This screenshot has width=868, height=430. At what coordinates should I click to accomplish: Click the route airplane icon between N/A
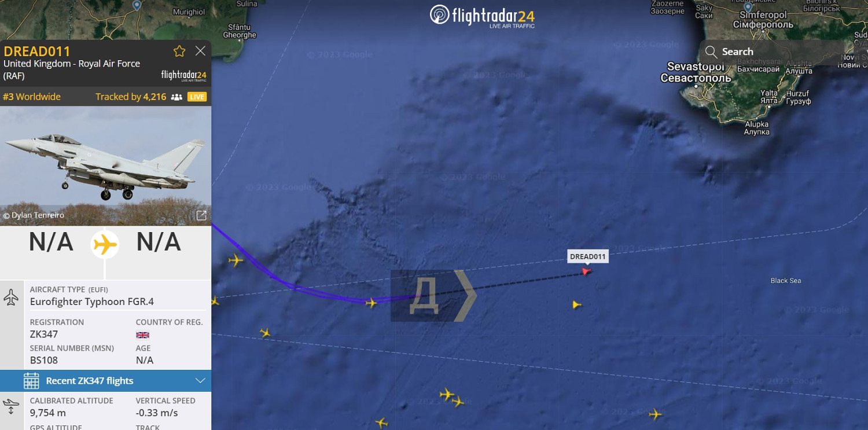pos(105,244)
